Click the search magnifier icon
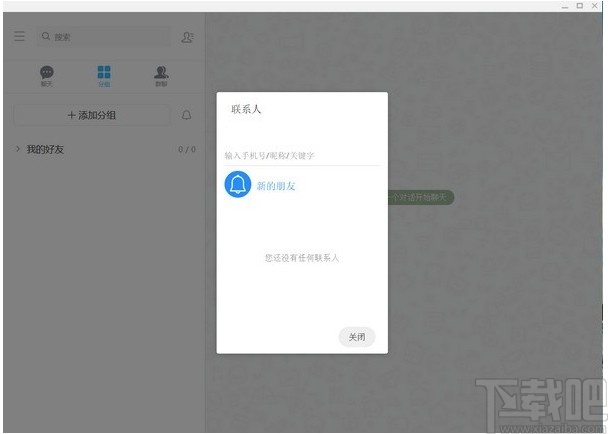 point(46,36)
